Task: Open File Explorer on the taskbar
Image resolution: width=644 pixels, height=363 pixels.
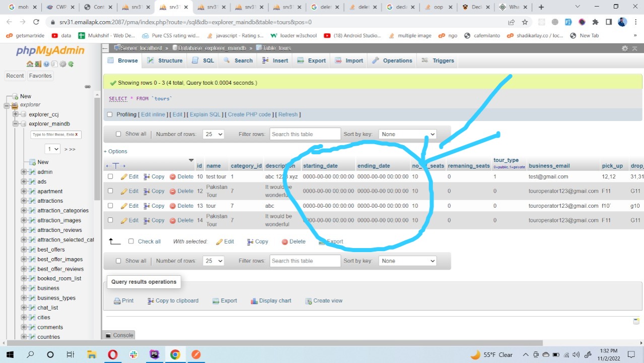Action: click(92, 354)
